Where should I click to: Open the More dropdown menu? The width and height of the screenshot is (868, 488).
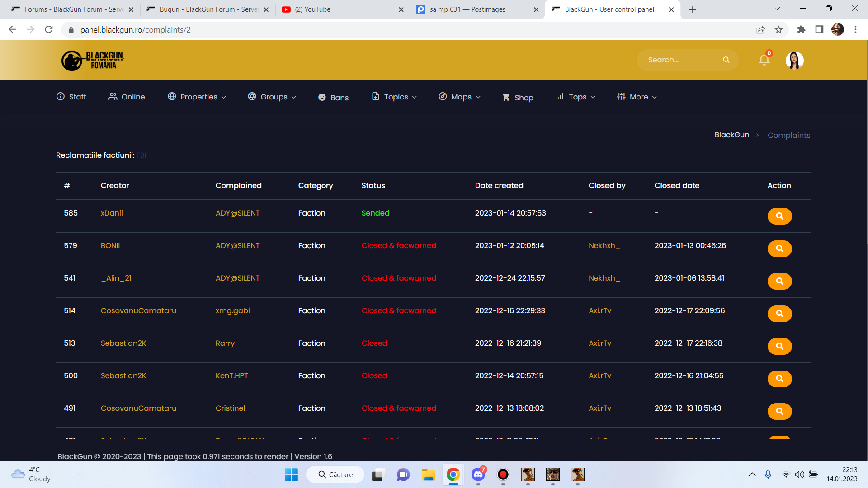(637, 97)
